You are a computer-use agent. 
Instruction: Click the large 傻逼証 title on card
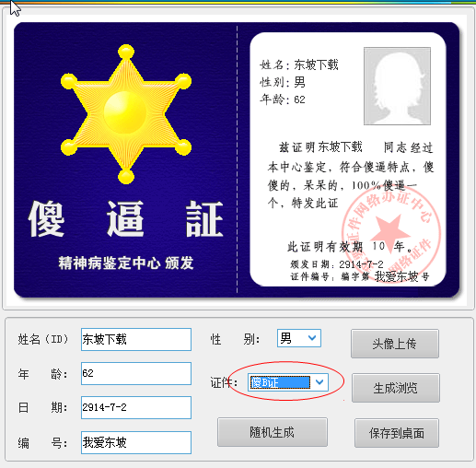pyautogui.click(x=125, y=218)
